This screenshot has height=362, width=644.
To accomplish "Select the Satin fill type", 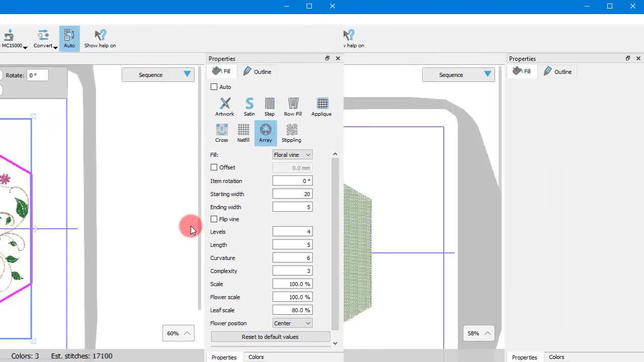I will pyautogui.click(x=249, y=107).
